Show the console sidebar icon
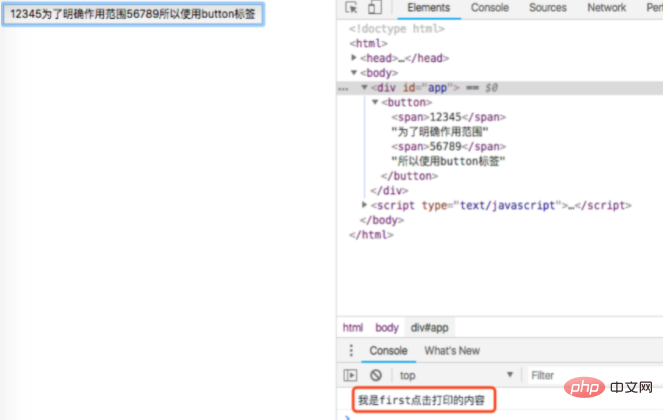The image size is (663, 420). pos(350,375)
